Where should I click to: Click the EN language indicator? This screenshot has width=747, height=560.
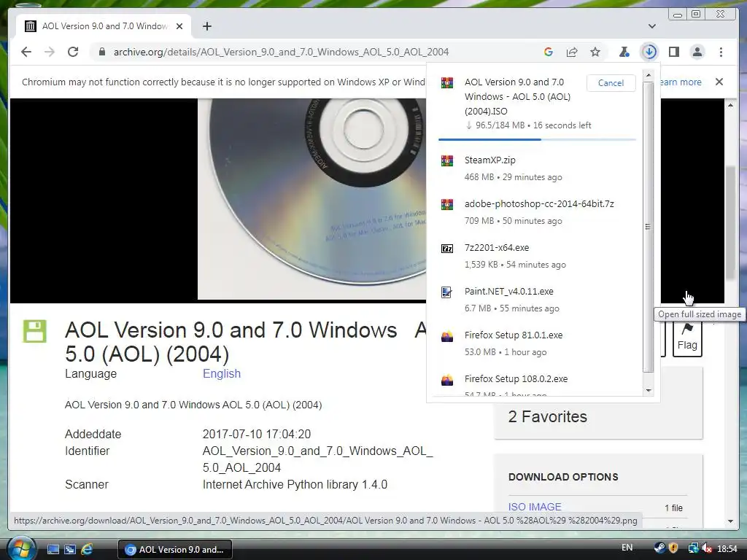pos(627,548)
